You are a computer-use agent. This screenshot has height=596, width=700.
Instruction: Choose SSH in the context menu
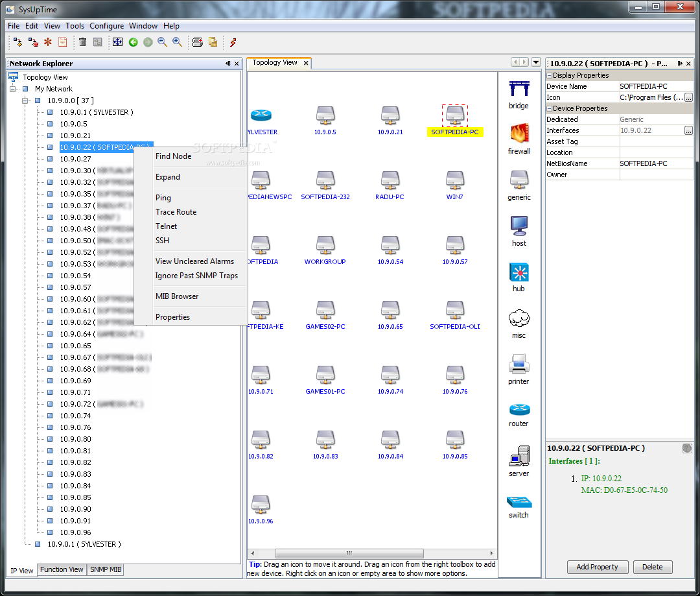(x=162, y=241)
